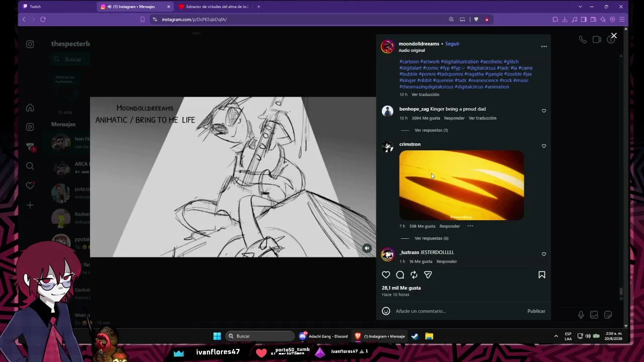Switch to the Twitch browser tab
The image size is (644, 362).
55,7
